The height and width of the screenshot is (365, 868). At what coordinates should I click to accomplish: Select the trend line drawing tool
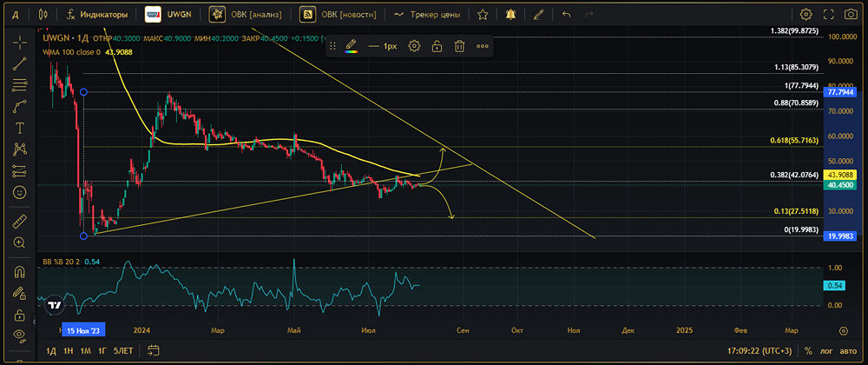point(19,63)
